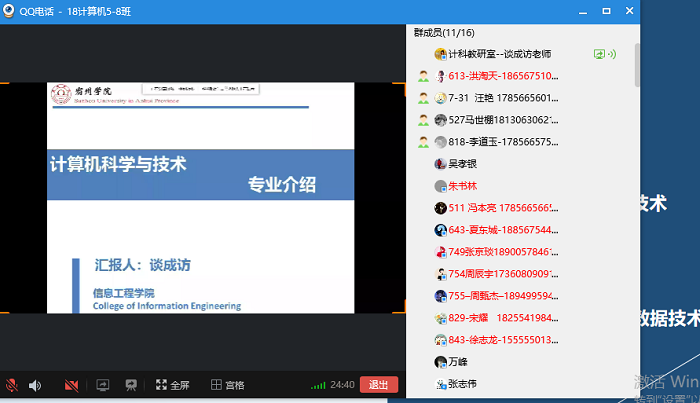Check the green network signal indicator
This screenshot has width=700, height=403.
(x=318, y=385)
